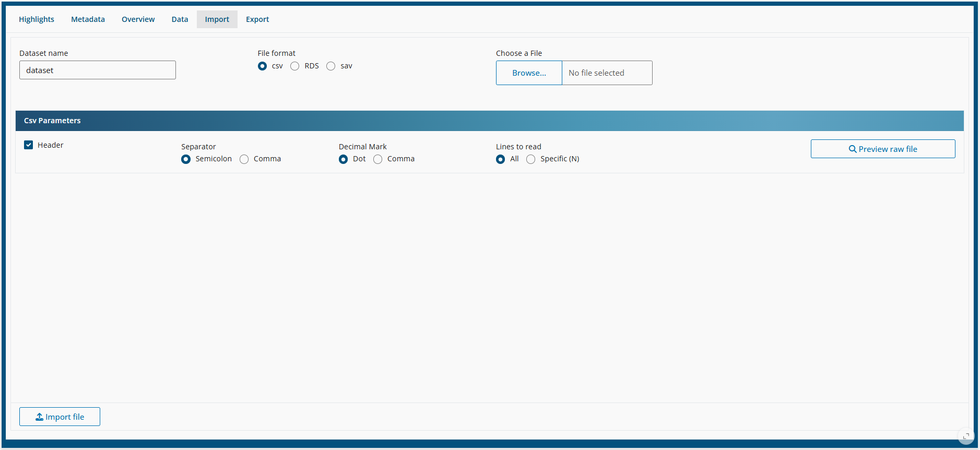Viewport: 980px width, 450px height.
Task: Select Specific (N) lines to read
Action: [531, 159]
